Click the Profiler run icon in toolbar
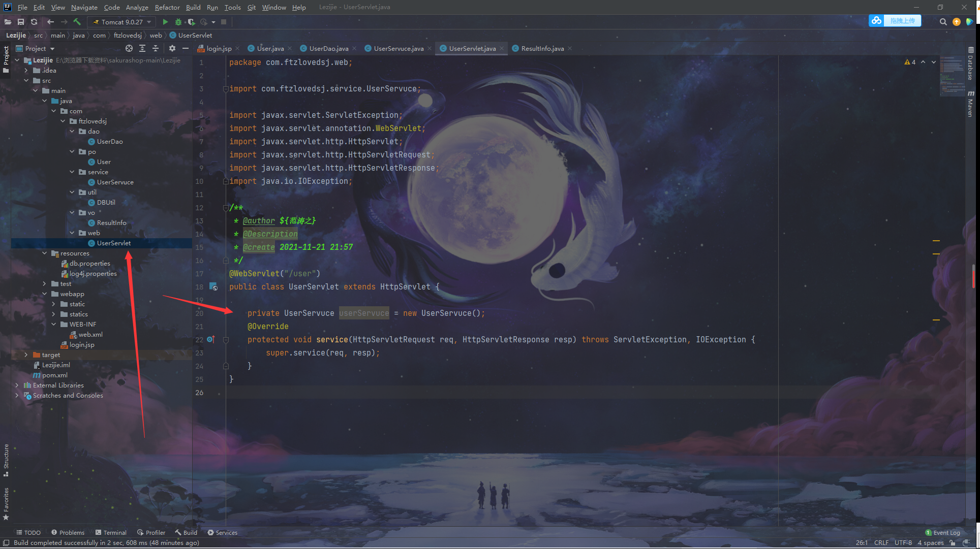This screenshot has height=549, width=980. click(x=204, y=22)
